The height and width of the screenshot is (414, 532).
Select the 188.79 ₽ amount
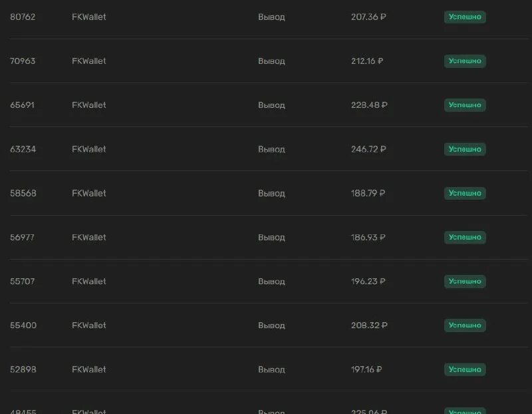click(x=368, y=193)
